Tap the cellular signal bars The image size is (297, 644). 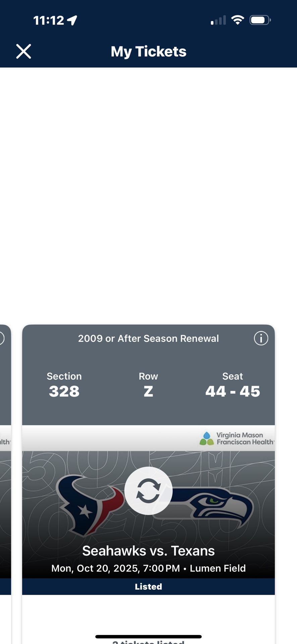218,20
